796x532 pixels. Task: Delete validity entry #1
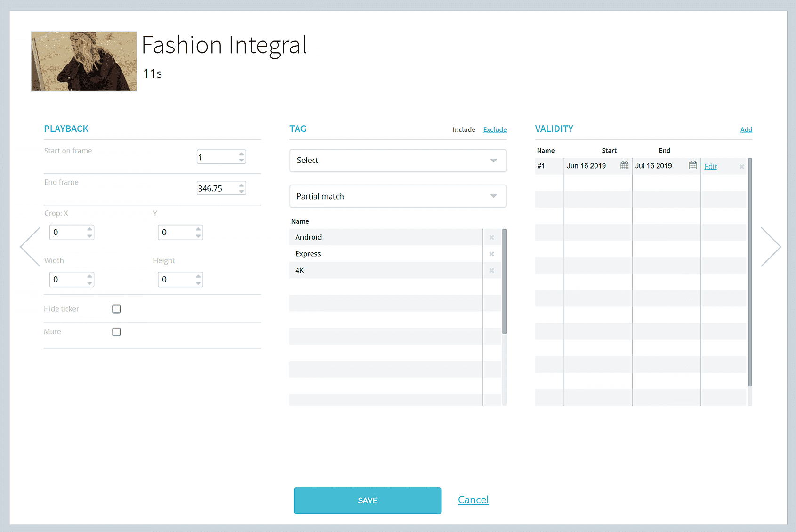click(741, 167)
